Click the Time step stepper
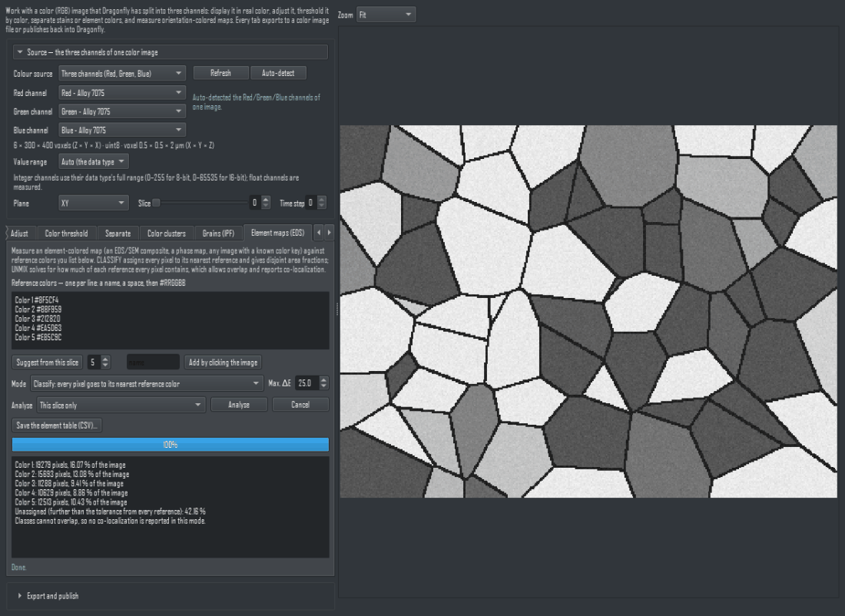845x616 pixels. click(x=316, y=203)
